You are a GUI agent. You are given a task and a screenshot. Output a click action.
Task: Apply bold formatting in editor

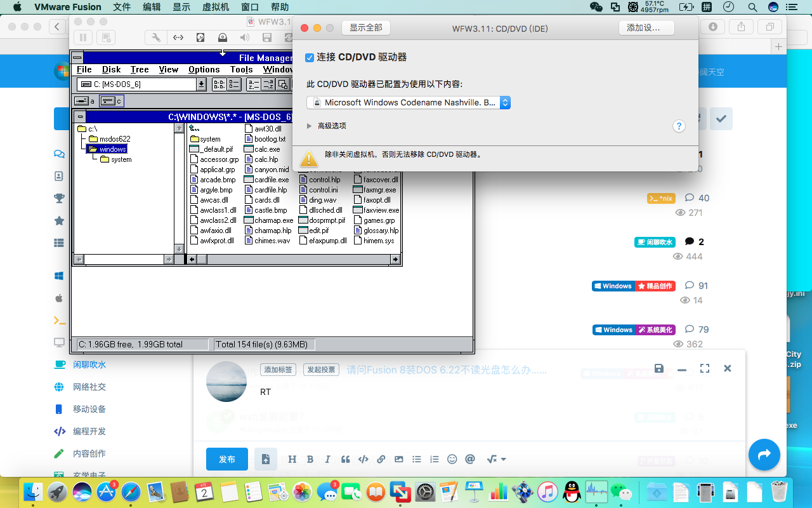[x=310, y=459]
